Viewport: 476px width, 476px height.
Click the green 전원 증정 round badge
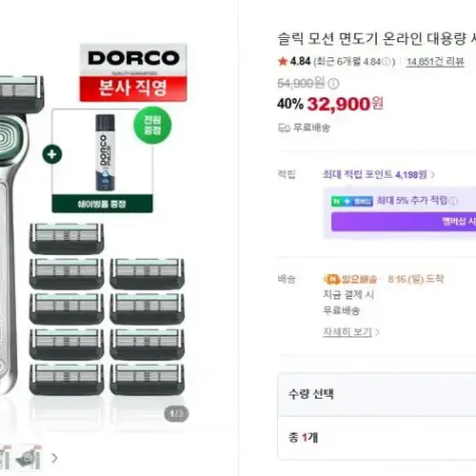152,125
